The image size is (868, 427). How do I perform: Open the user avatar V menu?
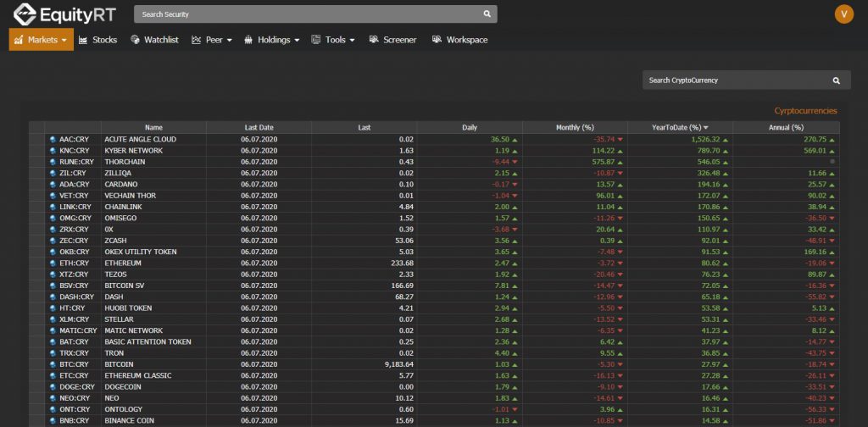point(843,14)
